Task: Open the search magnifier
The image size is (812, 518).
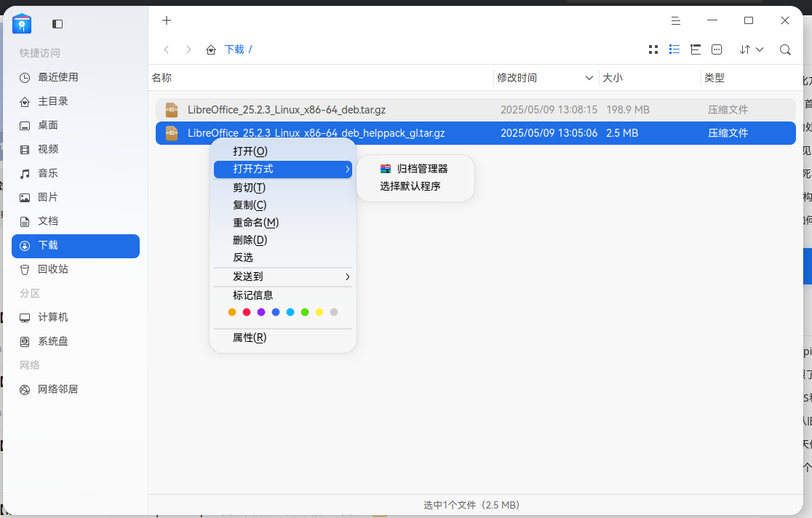Action: [785, 49]
